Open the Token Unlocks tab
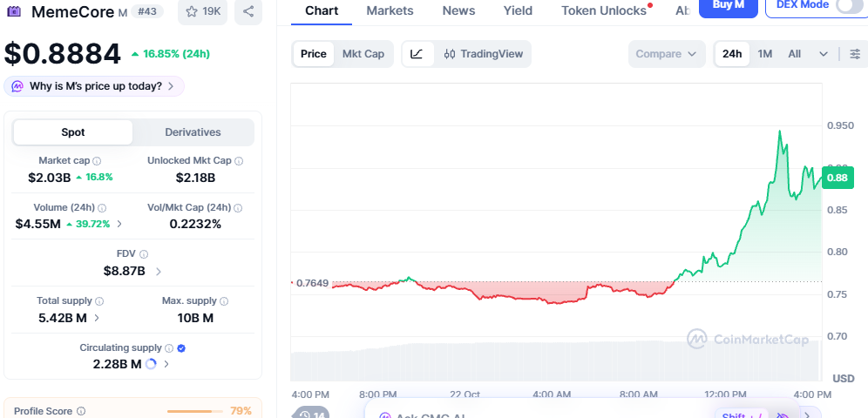 pos(604,10)
